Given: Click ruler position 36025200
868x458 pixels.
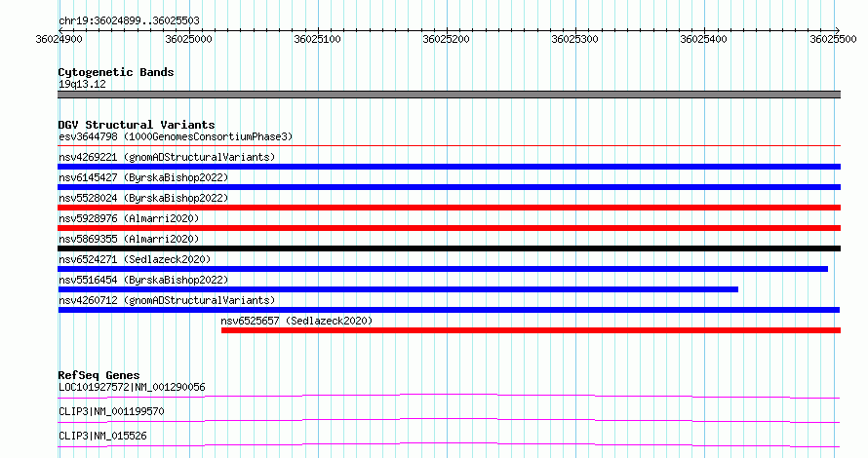Looking at the screenshot, I should point(446,39).
